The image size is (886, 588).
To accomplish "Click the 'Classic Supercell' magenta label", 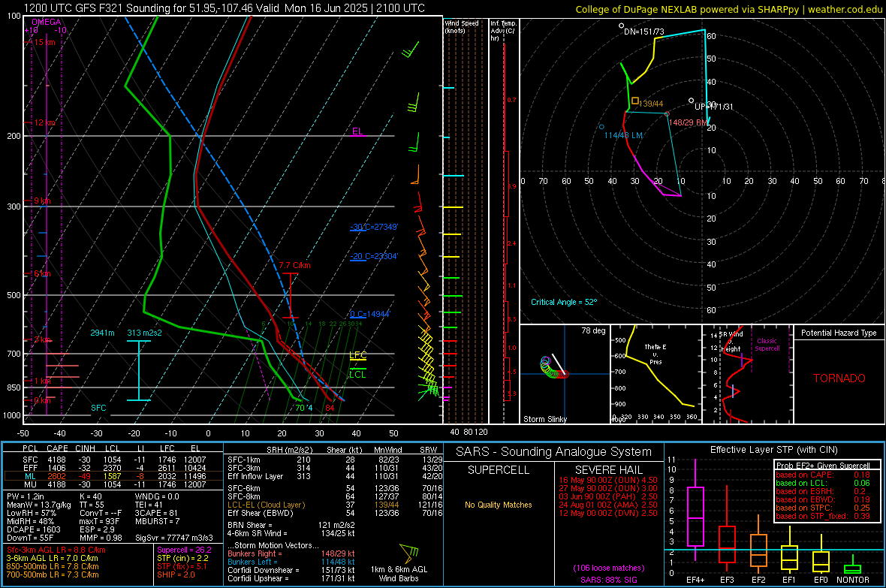I will 767,345.
